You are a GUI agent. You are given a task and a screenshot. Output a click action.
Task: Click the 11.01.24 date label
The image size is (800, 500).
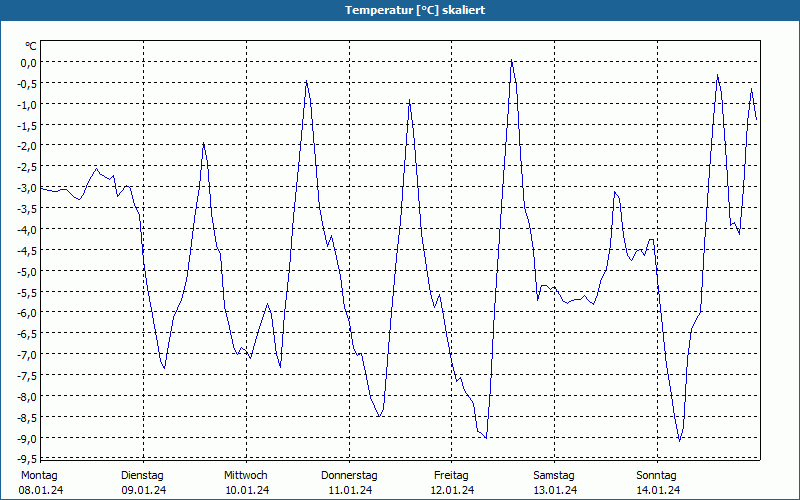350,490
